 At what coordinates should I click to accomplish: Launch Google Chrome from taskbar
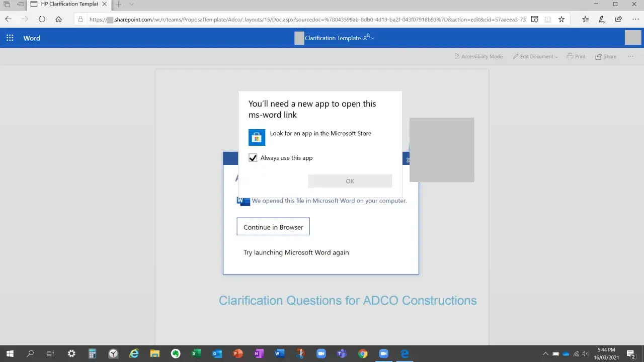point(363,353)
